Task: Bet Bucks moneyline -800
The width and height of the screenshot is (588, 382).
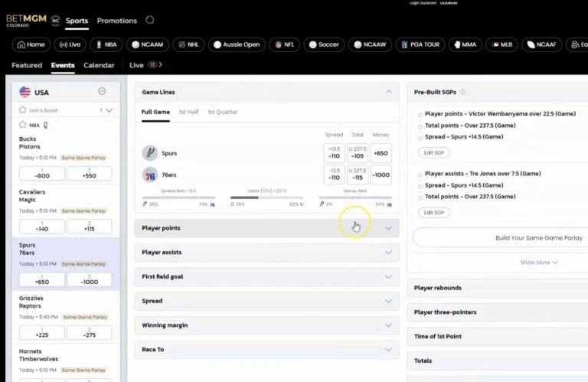Action: tap(41, 174)
